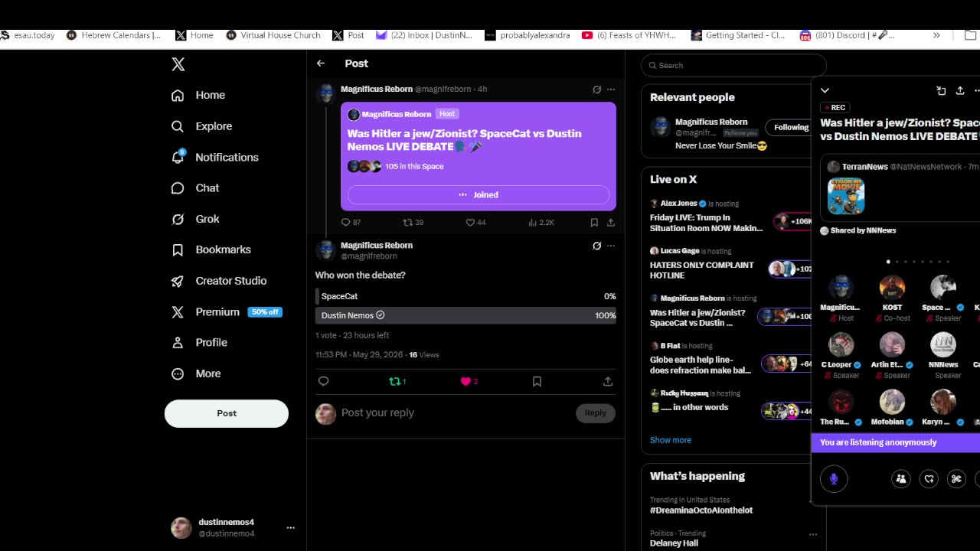
Task: Collapse the Space panel with chevron
Action: (x=825, y=90)
